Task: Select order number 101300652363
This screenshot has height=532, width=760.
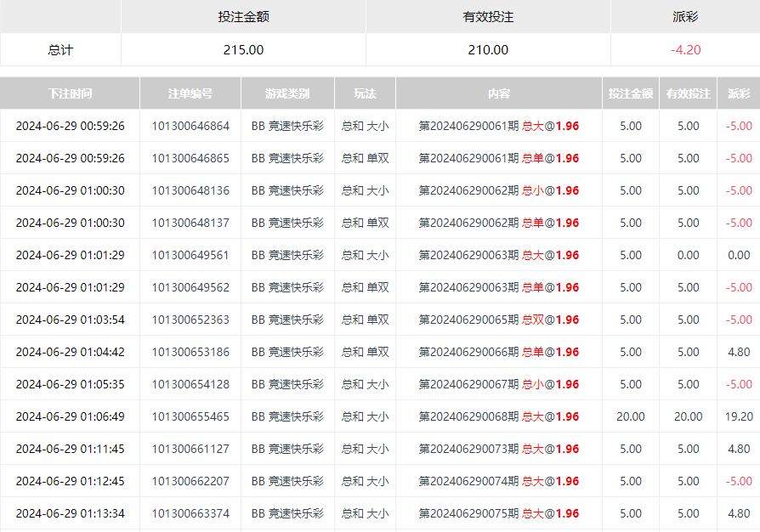Action: click(190, 320)
